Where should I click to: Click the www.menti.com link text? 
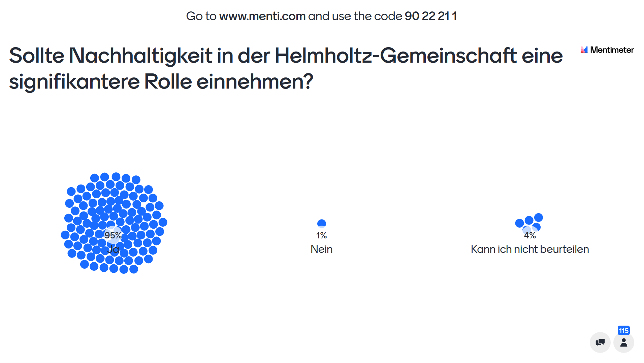262,16
